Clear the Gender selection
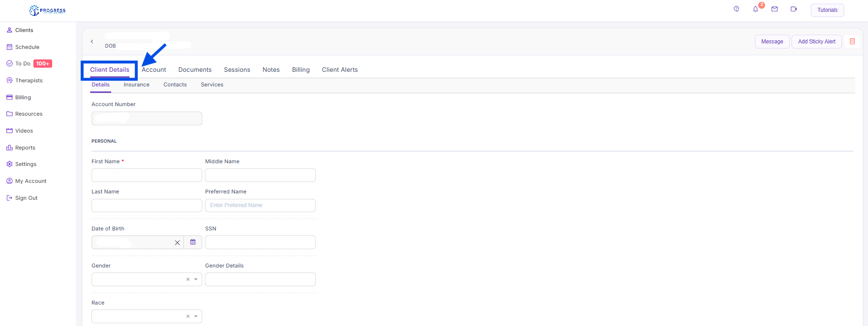Screen dimensions: 868x326 (188, 279)
